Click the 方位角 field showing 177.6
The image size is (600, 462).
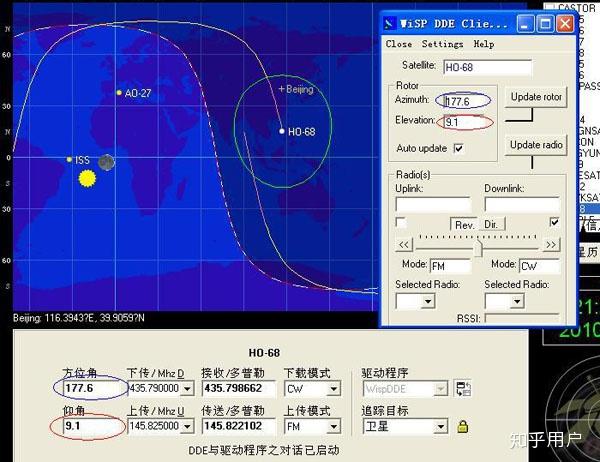[x=93, y=388]
